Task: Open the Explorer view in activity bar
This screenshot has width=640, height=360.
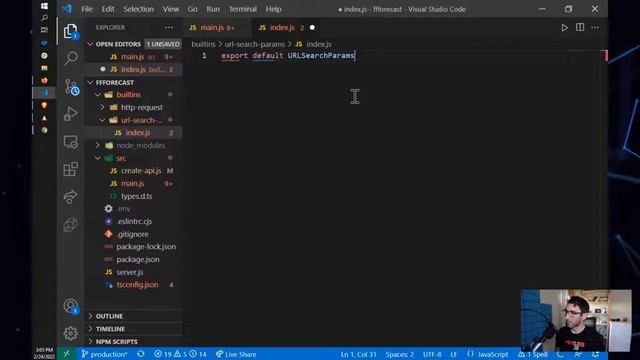Action: [70, 31]
